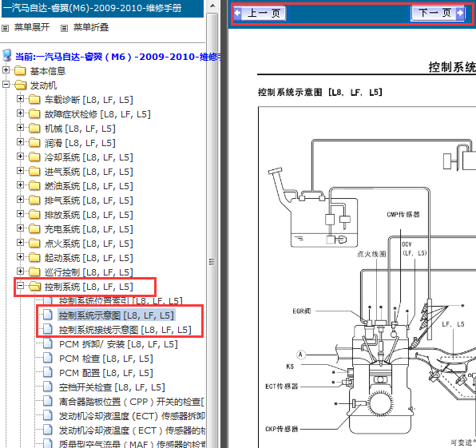Image resolution: width=476 pixels, height=448 pixels.
Task: Click the 菜单折叠 list icon
Action: point(64,29)
